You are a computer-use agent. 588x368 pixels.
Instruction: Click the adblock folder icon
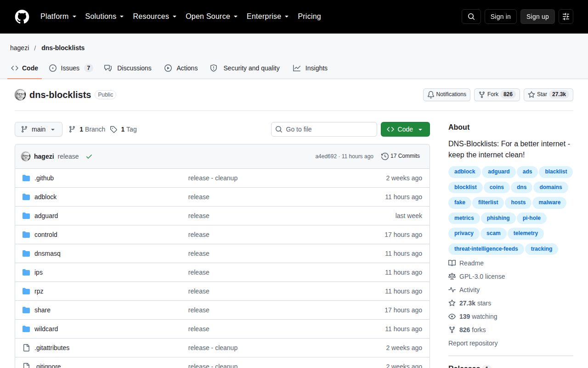click(x=26, y=197)
